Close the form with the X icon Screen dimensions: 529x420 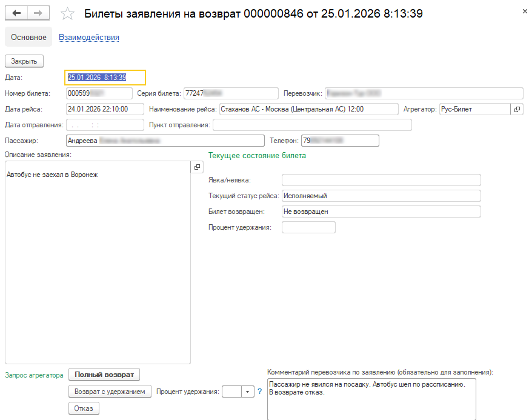pyautogui.click(x=524, y=11)
